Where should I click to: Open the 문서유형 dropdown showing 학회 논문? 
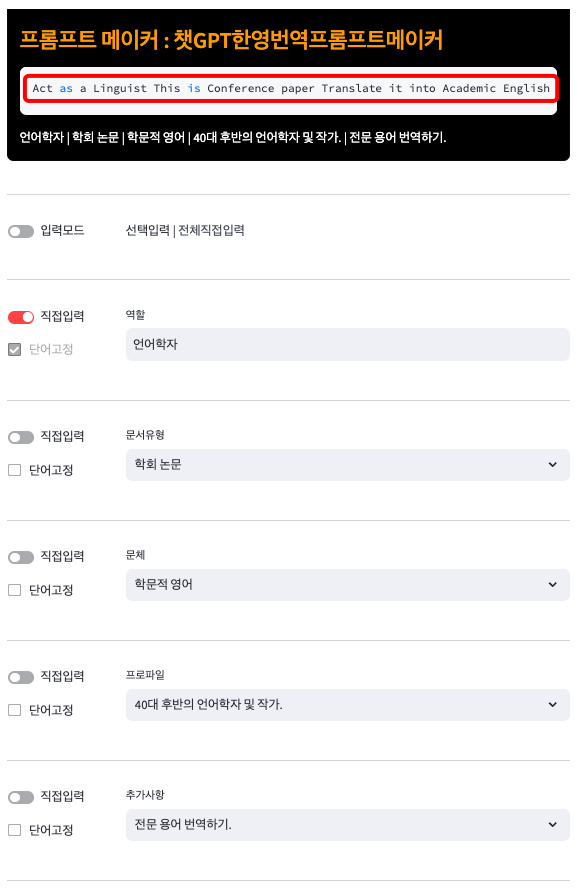point(346,464)
